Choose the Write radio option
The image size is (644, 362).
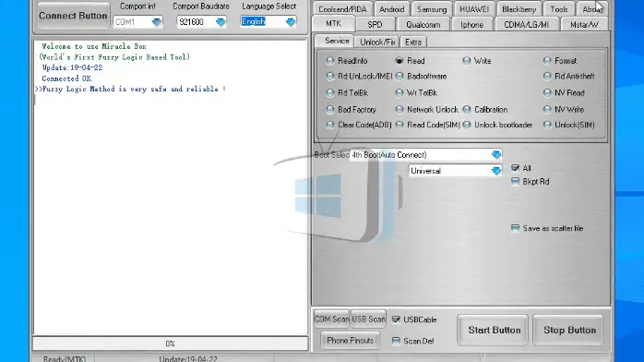pos(466,61)
